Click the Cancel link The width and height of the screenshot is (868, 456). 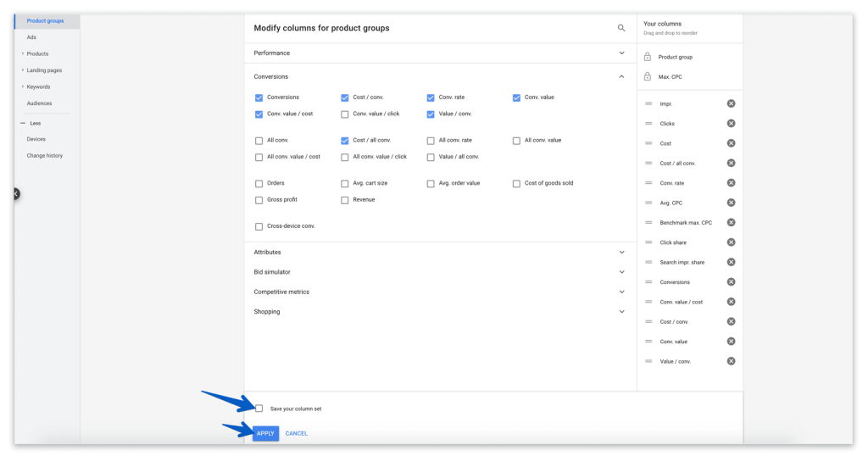tap(297, 433)
